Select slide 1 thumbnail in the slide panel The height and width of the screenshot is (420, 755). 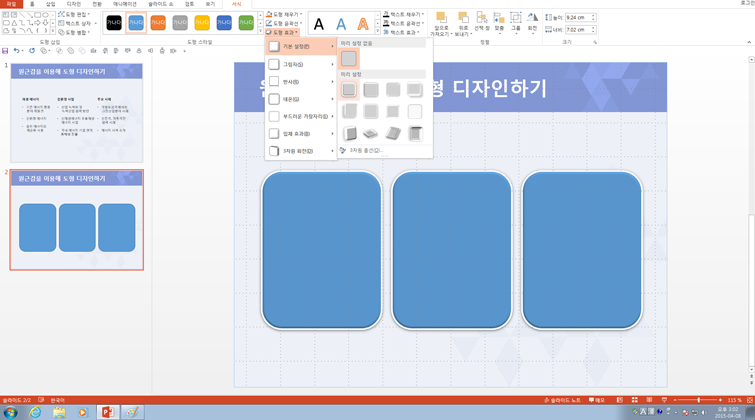(x=77, y=113)
